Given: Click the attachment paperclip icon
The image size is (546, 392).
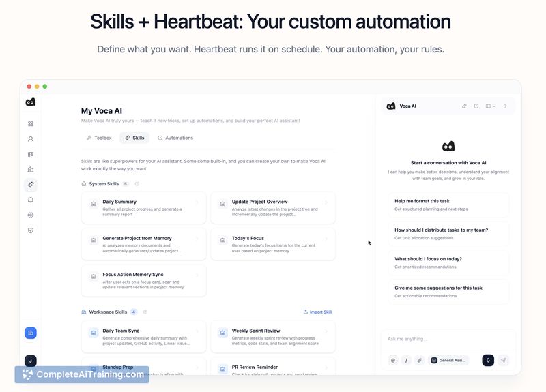Looking at the screenshot, I should (x=420, y=361).
